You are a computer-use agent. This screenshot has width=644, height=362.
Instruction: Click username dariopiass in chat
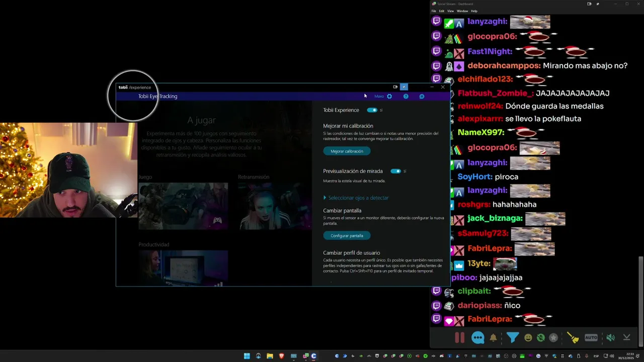click(480, 306)
